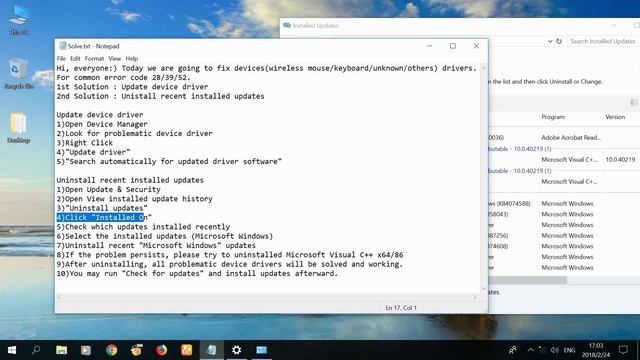This screenshot has width=640, height=360.
Task: Click the line '1)Open Device Manager'
Action: pos(102,124)
